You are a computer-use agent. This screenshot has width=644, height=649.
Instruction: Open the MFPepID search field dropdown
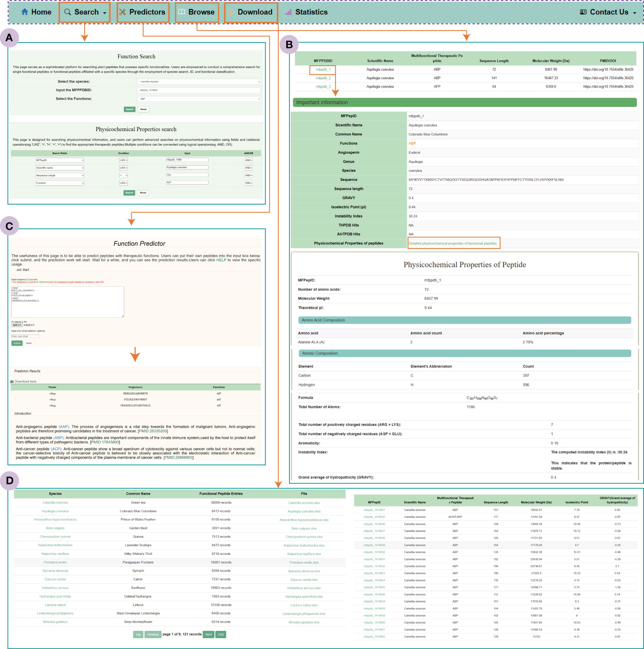coord(60,160)
